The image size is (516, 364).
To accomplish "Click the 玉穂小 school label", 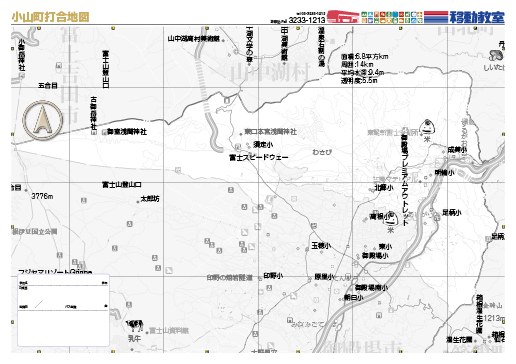I will 321,246.
